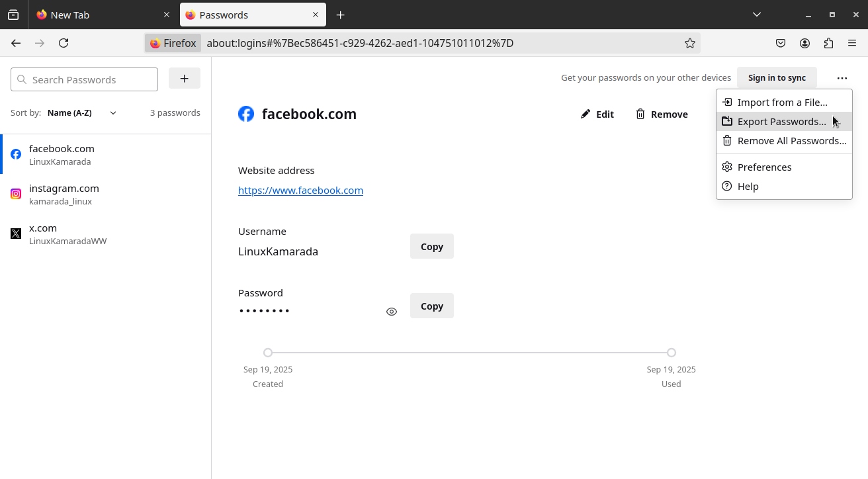Click the forward navigation arrow
Viewport: 868px width, 479px height.
tap(40, 43)
